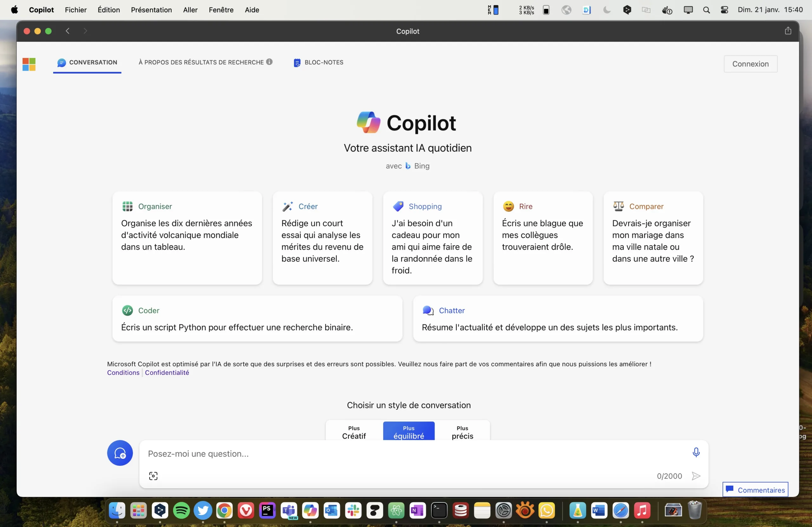Open PhpStorm from the Dock
Screen dimensions: 812x527
267,510
